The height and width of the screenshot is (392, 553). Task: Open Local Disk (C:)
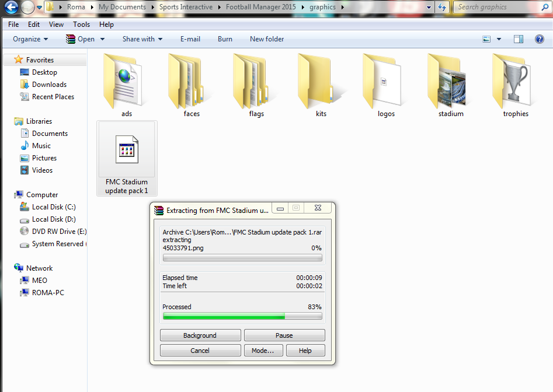pyautogui.click(x=54, y=207)
